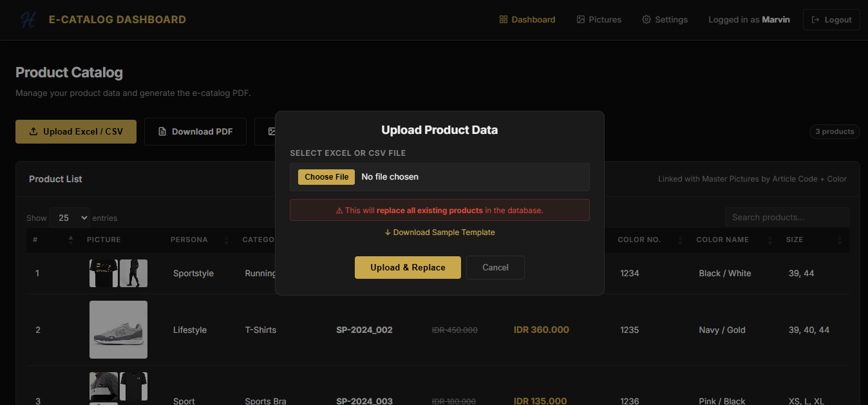Click the second thumbnail of product 1

tap(133, 273)
